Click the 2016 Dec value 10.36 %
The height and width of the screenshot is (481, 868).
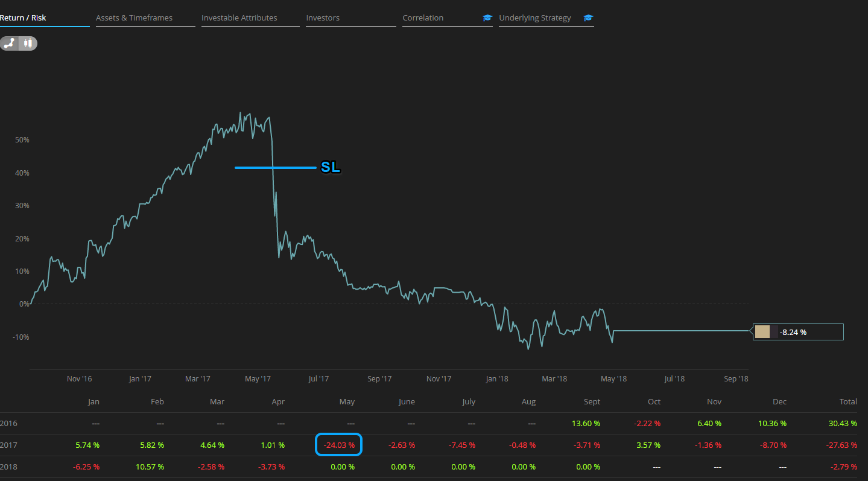pos(772,424)
